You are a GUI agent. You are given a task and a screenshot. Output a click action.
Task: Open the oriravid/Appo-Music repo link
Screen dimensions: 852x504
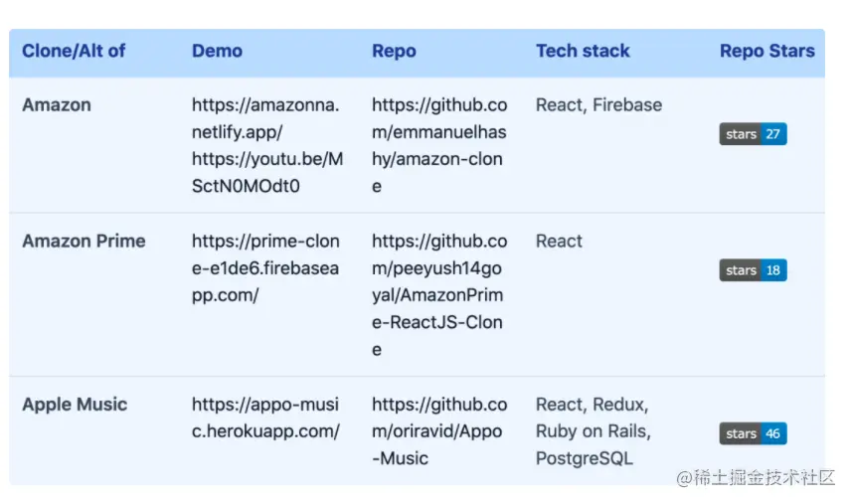[x=439, y=431]
